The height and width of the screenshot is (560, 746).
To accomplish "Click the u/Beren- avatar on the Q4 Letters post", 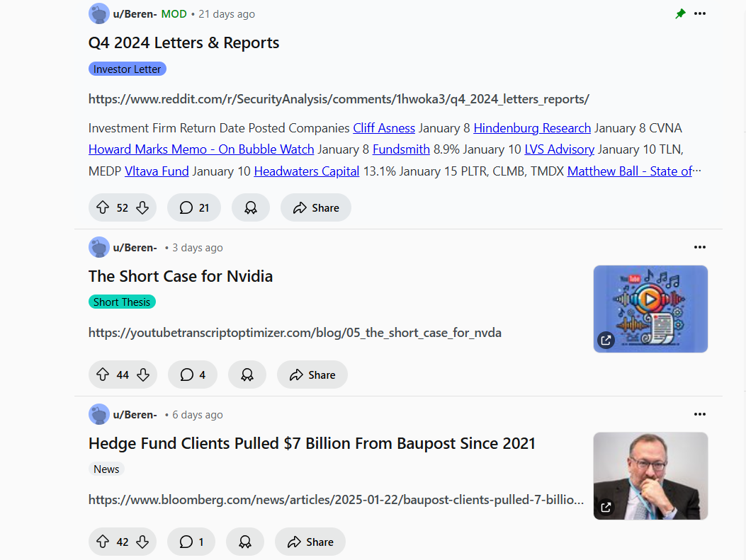I will (x=99, y=13).
